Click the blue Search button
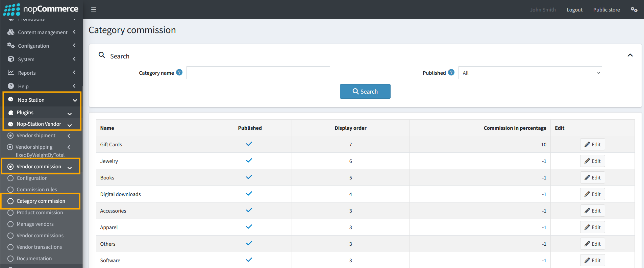This screenshot has height=268, width=644. click(365, 91)
